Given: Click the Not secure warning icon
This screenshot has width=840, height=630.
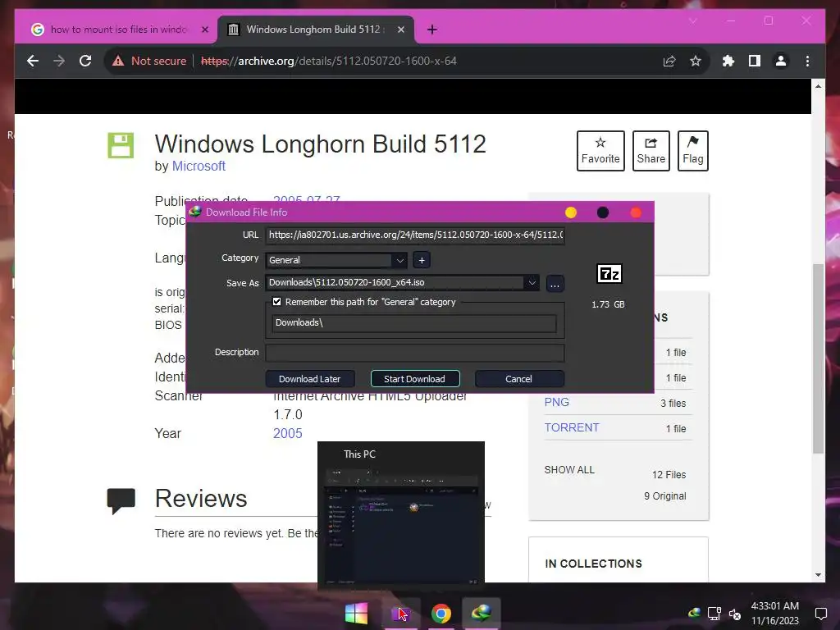Looking at the screenshot, I should click(118, 61).
